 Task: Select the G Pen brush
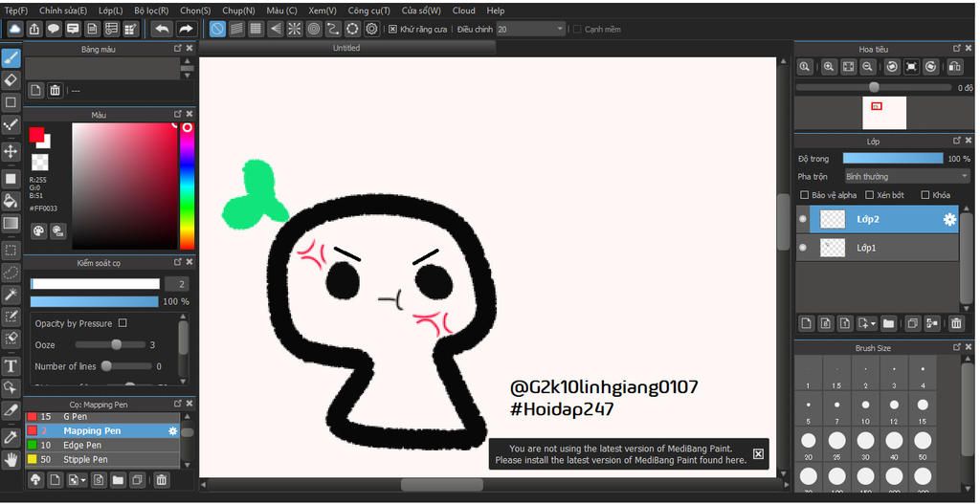click(x=102, y=417)
